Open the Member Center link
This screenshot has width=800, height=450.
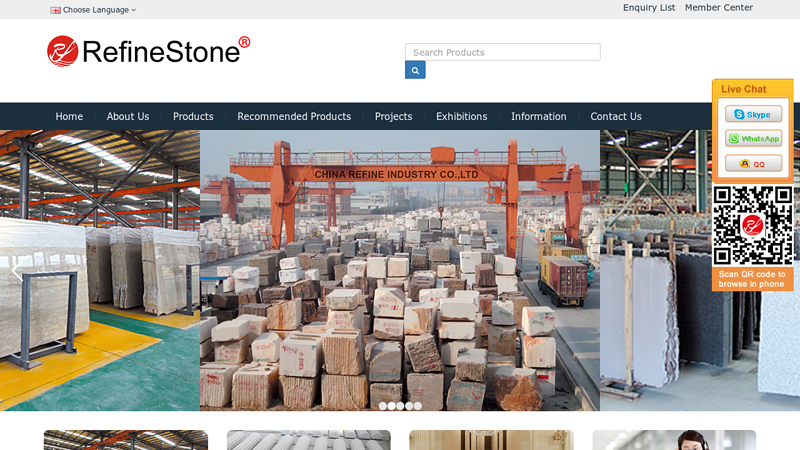point(718,8)
